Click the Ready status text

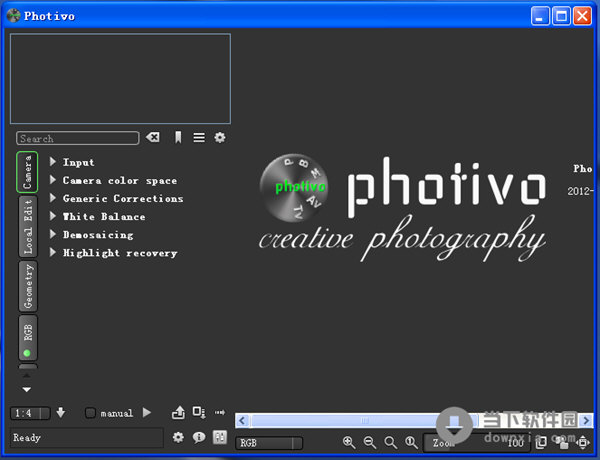click(27, 437)
